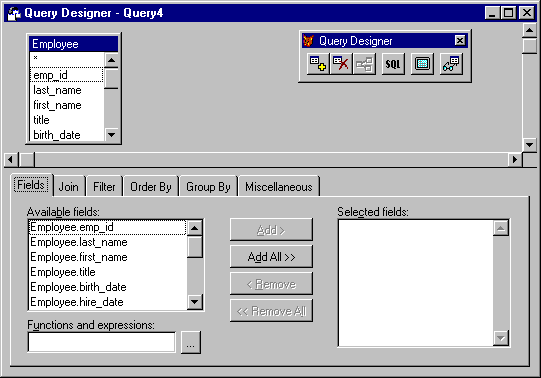The width and height of the screenshot is (541, 378).
Task: Open Query Destination glasses icon
Action: pyautogui.click(x=451, y=64)
